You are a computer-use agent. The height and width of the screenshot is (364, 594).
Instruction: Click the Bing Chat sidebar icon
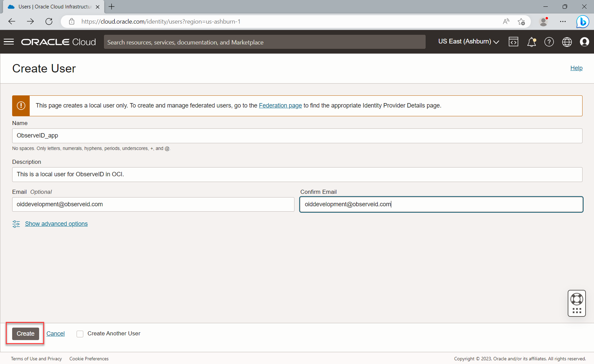(583, 22)
